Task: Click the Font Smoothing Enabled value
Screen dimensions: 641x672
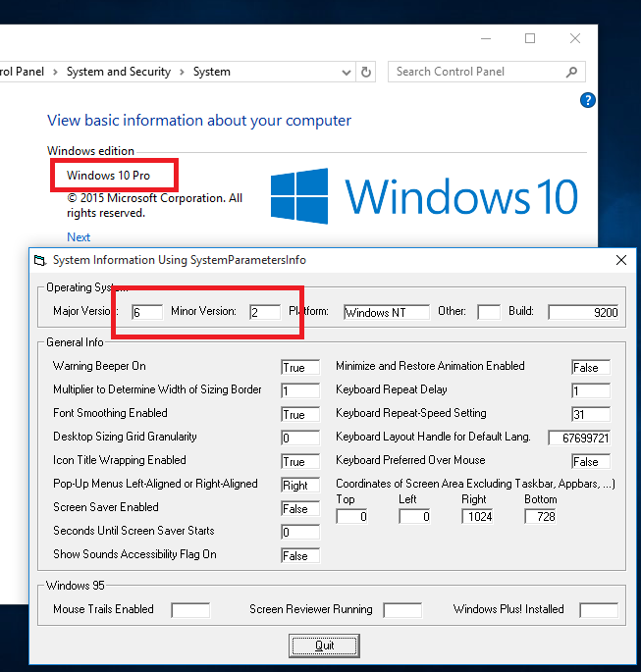Action: [300, 414]
